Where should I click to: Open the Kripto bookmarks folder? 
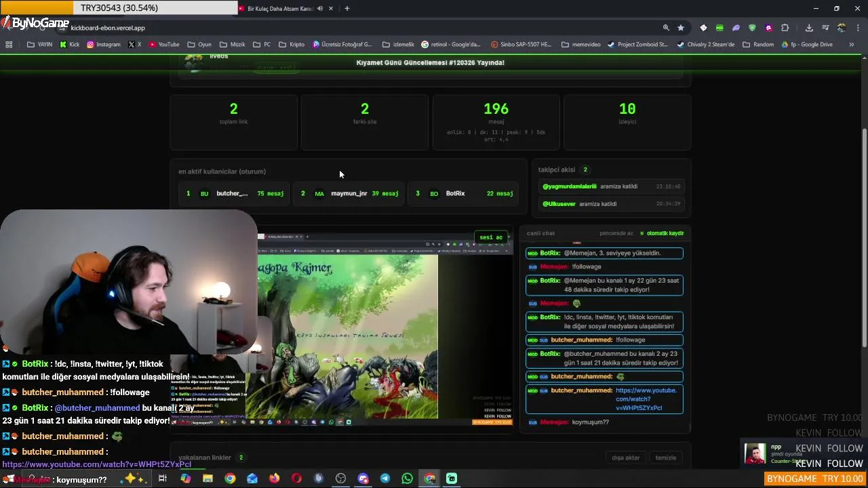coord(292,45)
